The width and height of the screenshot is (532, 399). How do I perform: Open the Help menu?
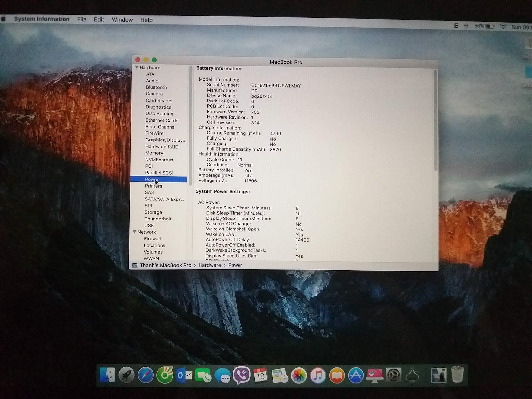146,20
